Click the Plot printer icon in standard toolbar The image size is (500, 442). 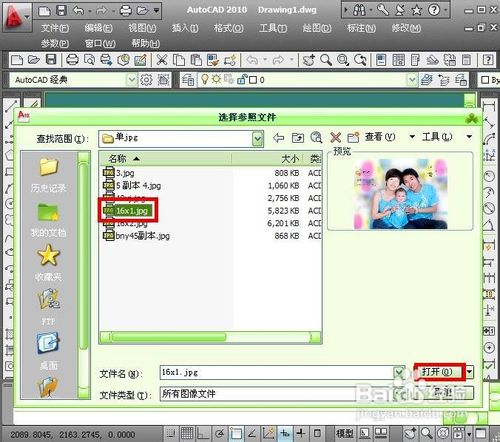click(72, 60)
